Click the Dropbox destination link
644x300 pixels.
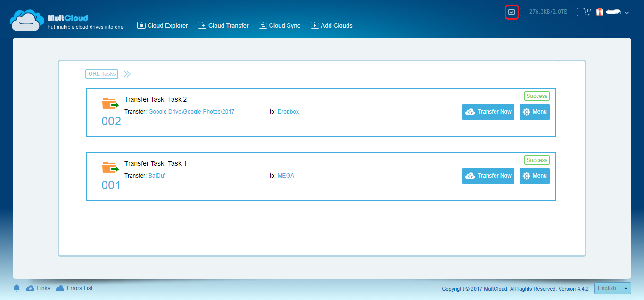(288, 112)
